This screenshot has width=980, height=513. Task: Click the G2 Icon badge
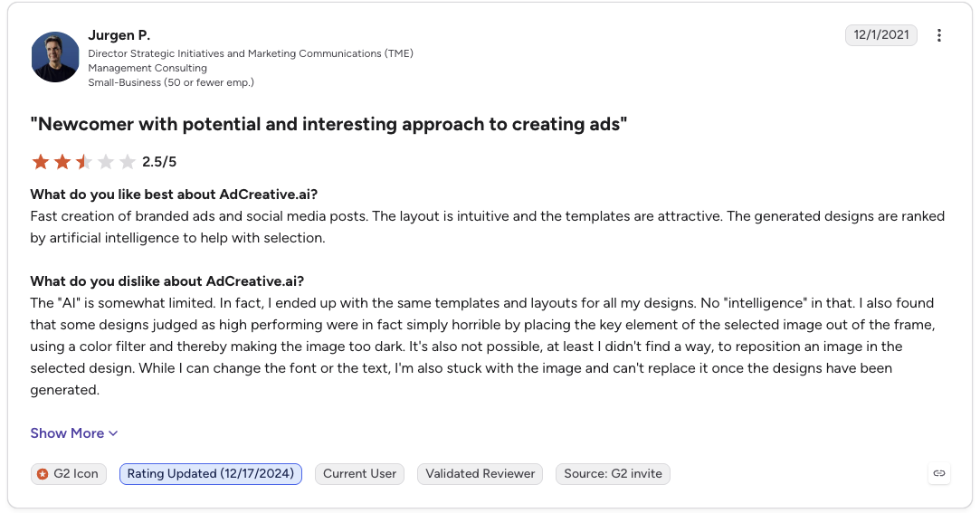[68, 474]
